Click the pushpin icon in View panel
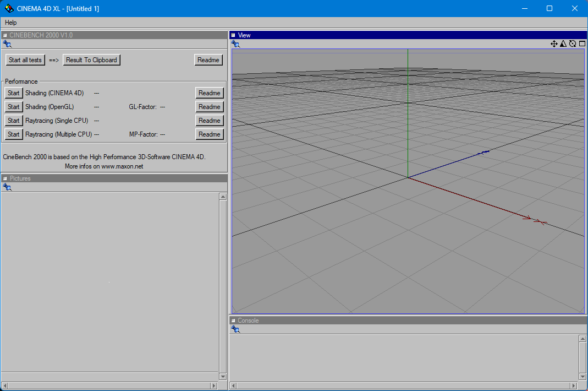The height and width of the screenshot is (391, 588). tap(235, 44)
